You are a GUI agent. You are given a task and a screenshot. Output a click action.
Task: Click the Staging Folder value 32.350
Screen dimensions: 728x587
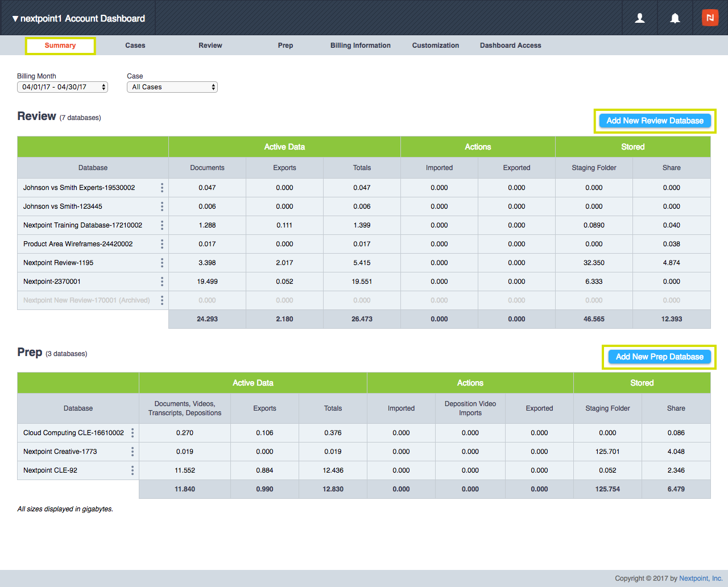(594, 263)
